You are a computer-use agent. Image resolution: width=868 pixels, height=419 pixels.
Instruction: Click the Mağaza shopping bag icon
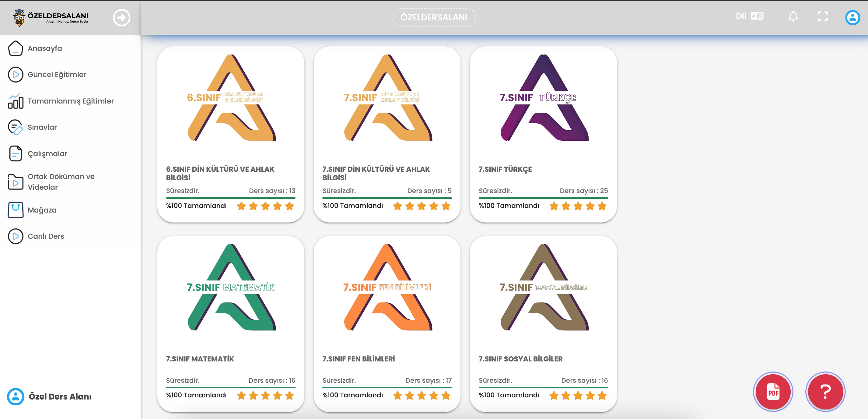coord(16,210)
